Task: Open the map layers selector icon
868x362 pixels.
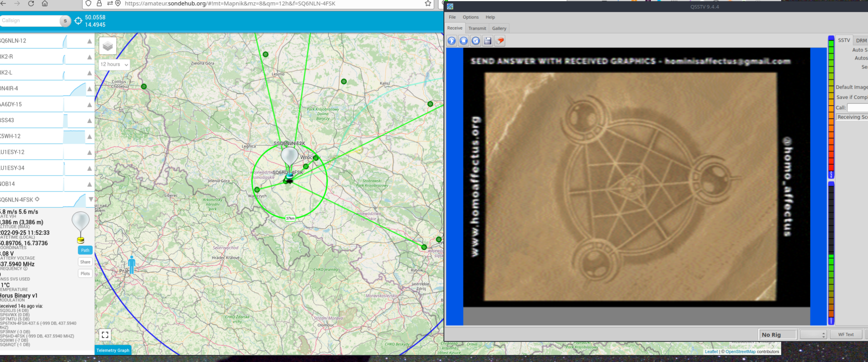Action: pos(108,46)
